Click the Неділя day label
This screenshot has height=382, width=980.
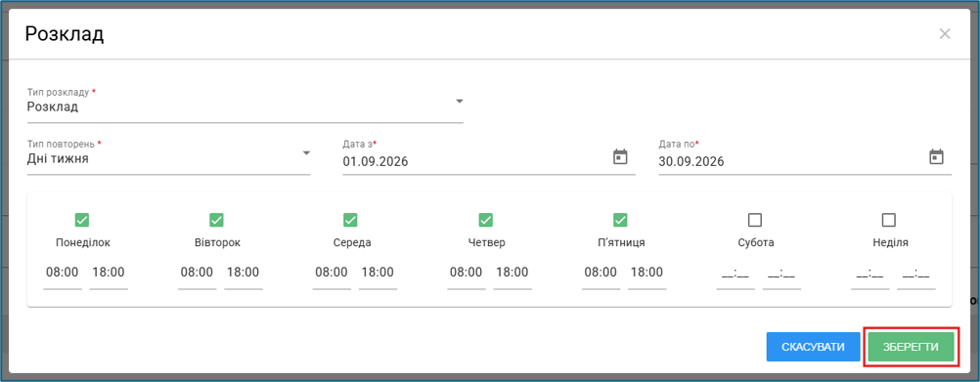[890, 243]
